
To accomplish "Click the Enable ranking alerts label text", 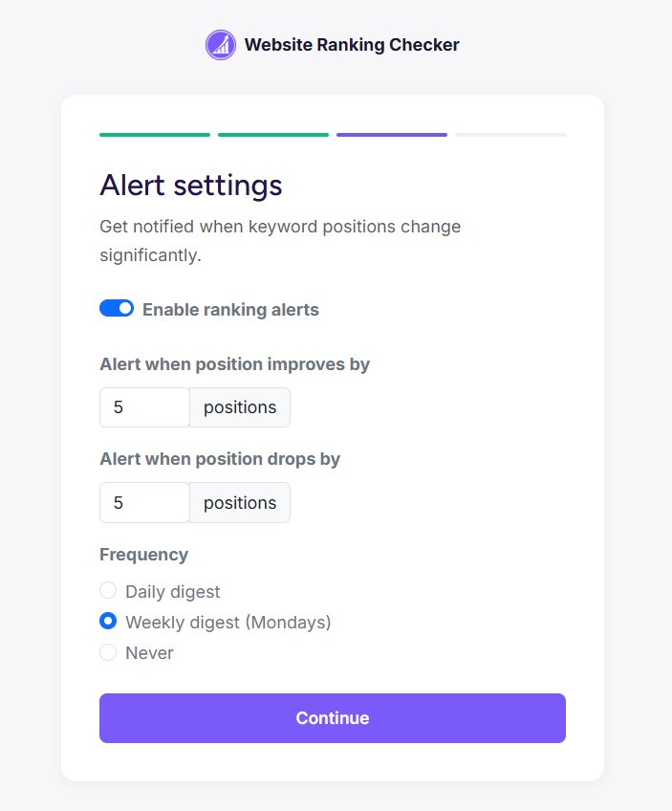I will (x=230, y=309).
